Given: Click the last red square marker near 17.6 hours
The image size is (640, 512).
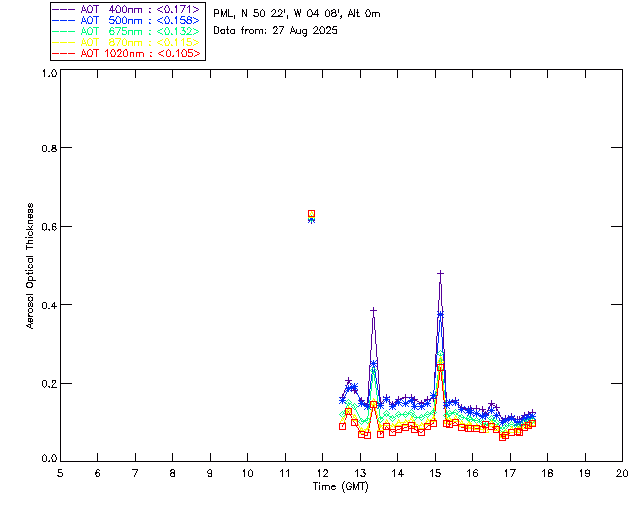Looking at the screenshot, I should pos(532,423).
